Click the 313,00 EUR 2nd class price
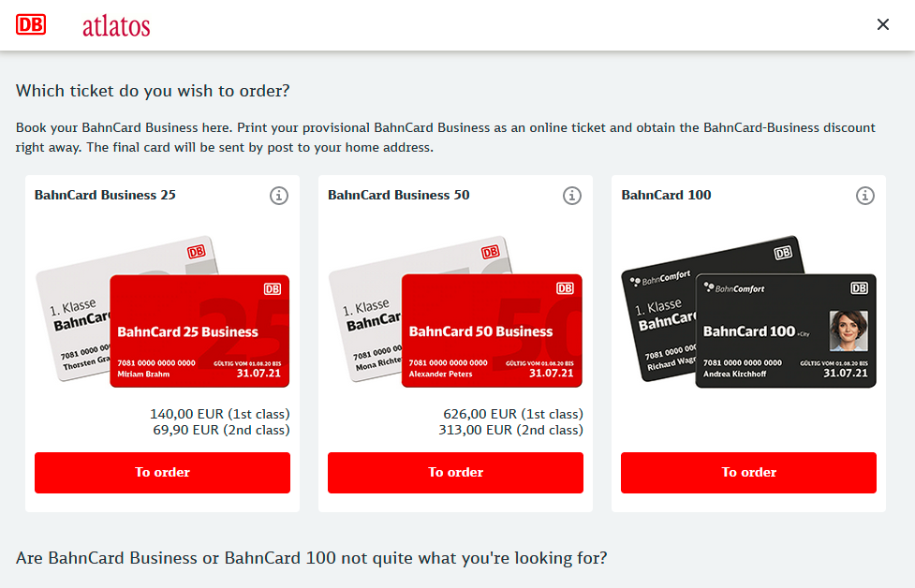The image size is (915, 588). (510, 430)
